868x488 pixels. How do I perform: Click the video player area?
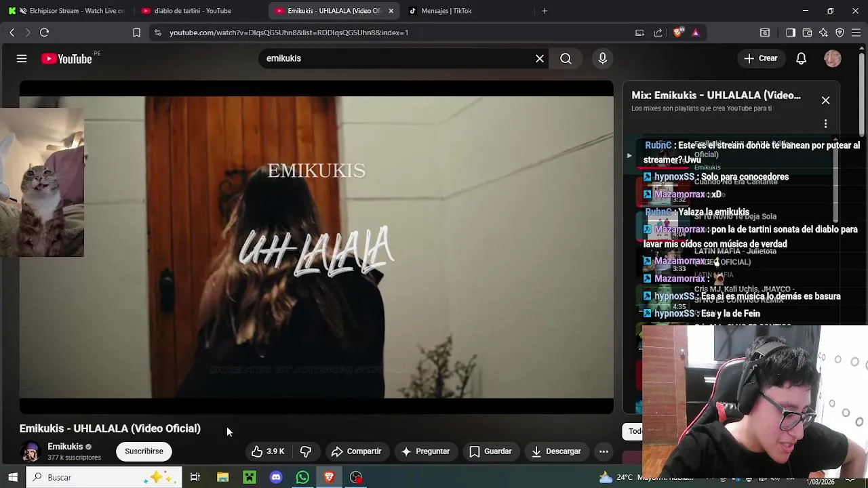(316, 247)
